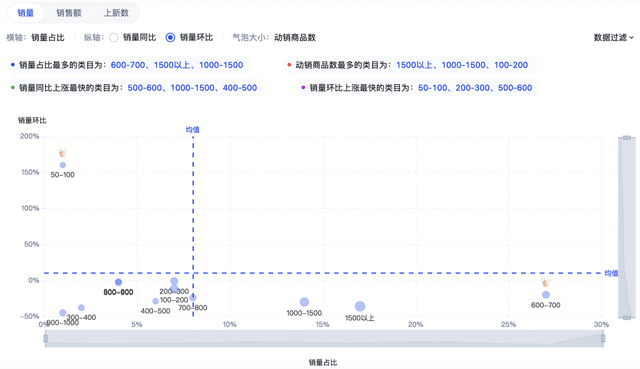Screen dimensions: 640x369
Task: Click 1000-1500 in 销量占比最多 list
Action: [221, 65]
